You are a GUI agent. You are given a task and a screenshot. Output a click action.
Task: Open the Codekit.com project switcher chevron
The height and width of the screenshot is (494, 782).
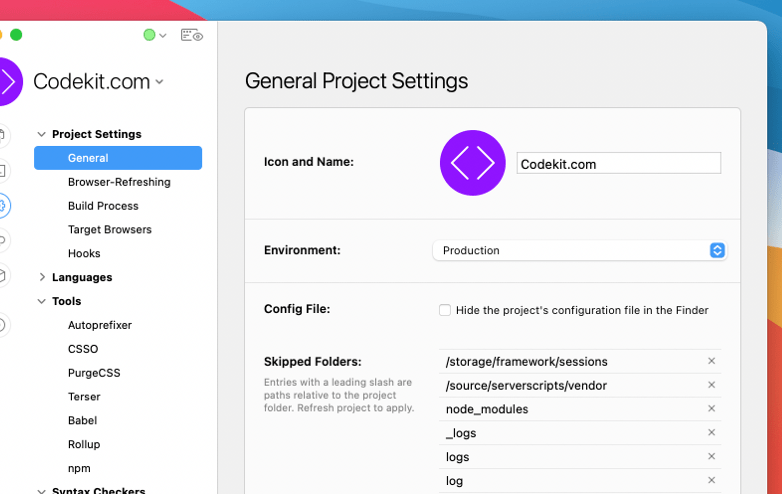[x=160, y=82]
